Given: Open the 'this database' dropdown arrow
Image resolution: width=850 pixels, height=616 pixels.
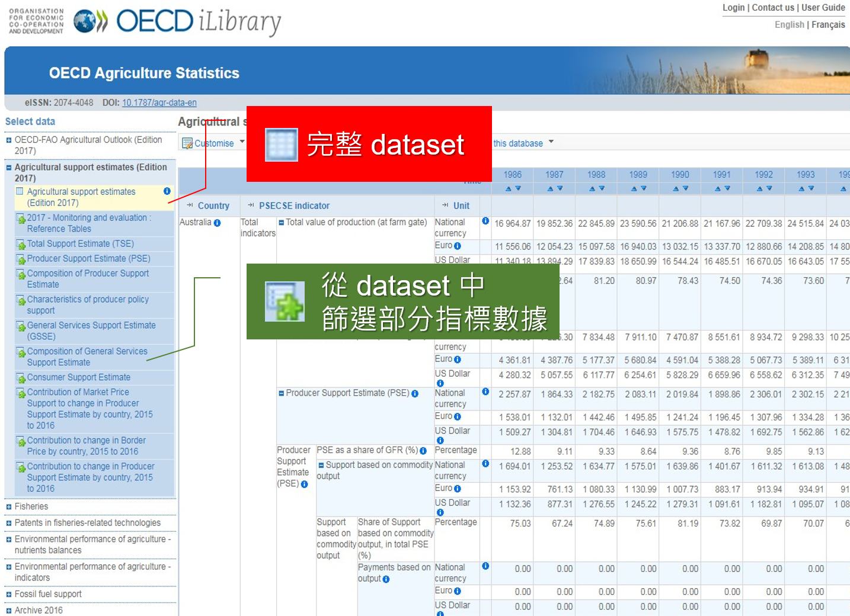Looking at the screenshot, I should pyautogui.click(x=551, y=142).
